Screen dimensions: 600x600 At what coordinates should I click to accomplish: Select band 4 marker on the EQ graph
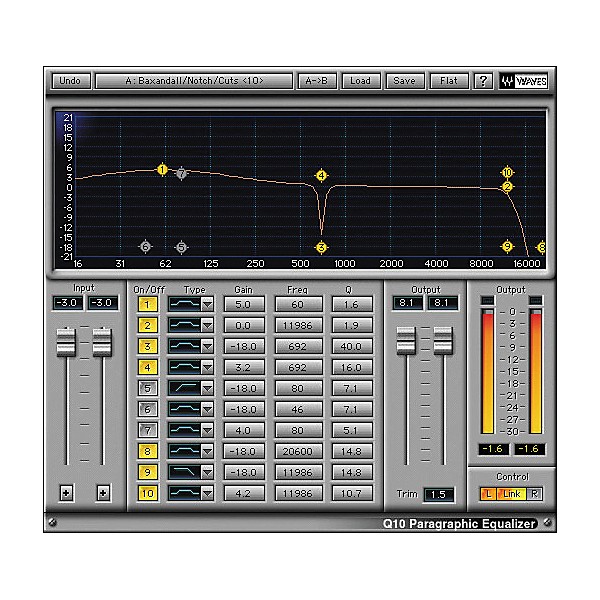[321, 175]
